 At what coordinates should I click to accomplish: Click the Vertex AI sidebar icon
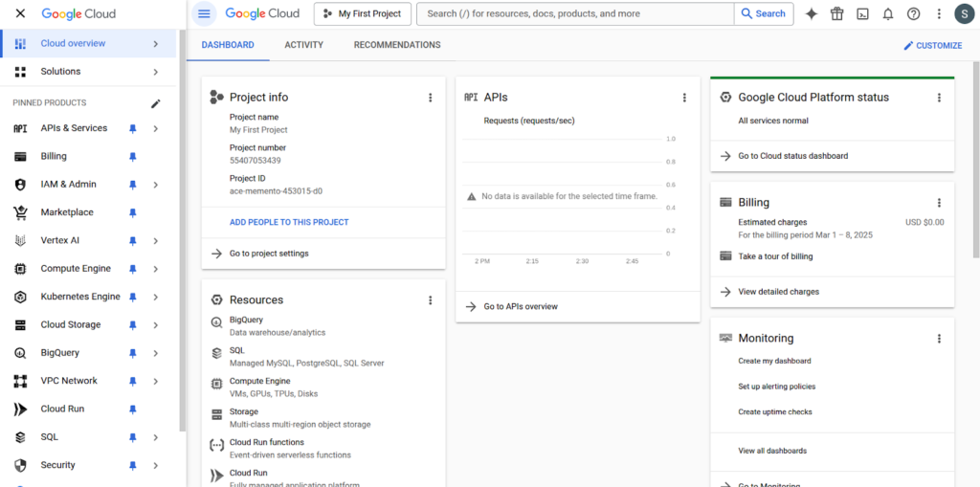coord(21,241)
